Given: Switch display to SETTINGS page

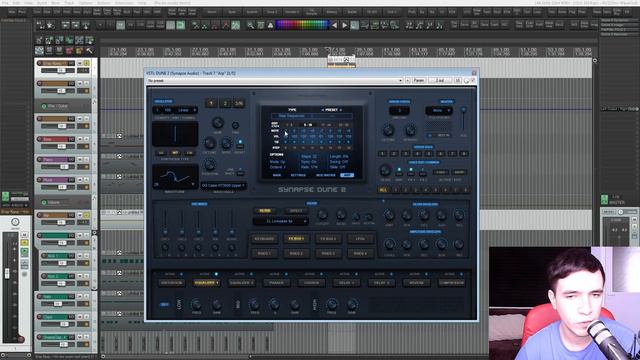Looking at the screenshot, I should tap(298, 175).
